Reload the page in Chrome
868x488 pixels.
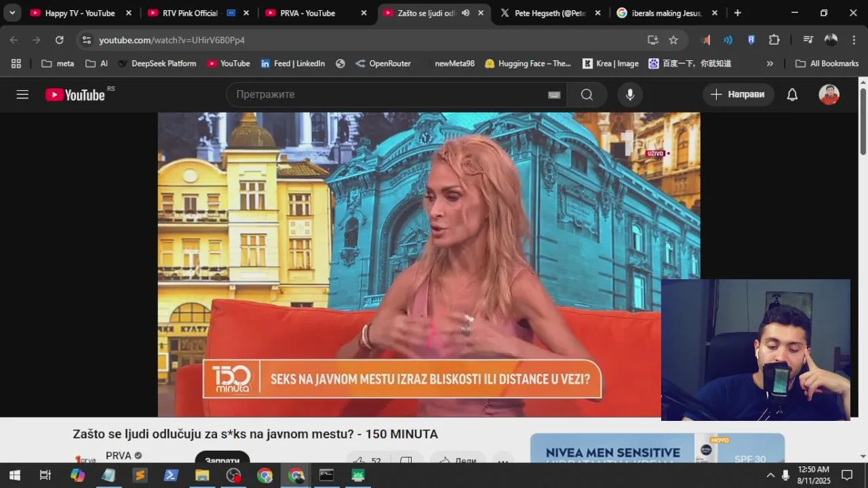point(59,40)
